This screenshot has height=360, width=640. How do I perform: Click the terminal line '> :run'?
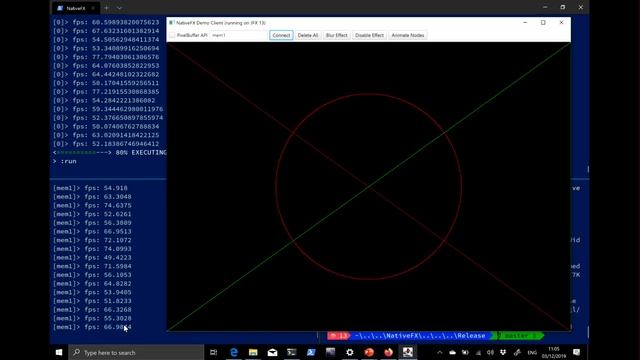click(x=65, y=161)
